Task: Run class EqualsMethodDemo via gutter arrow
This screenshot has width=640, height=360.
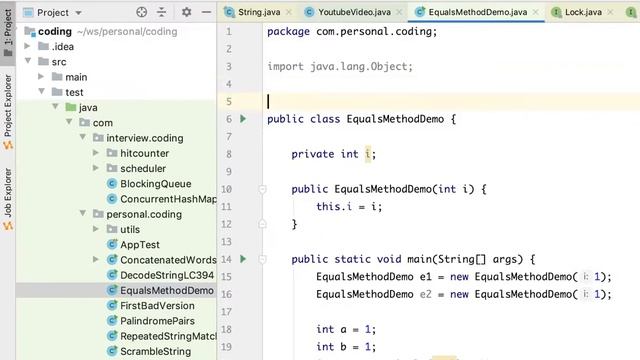Action: tap(243, 119)
